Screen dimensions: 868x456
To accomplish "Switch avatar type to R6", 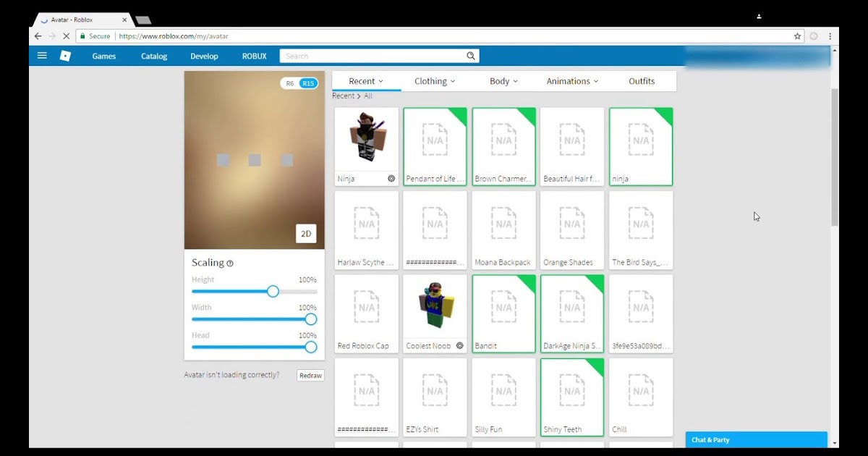I will coord(290,83).
